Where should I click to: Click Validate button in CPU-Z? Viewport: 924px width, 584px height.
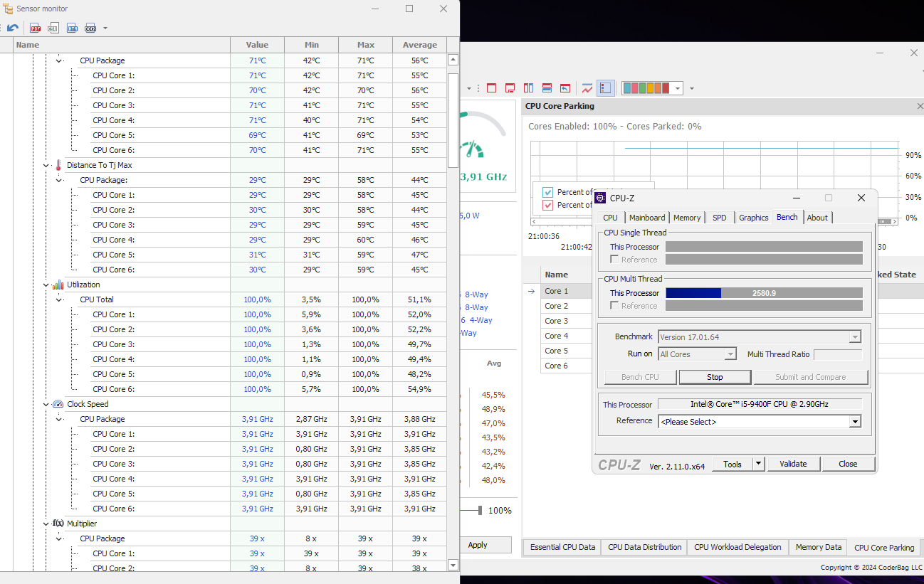point(793,464)
